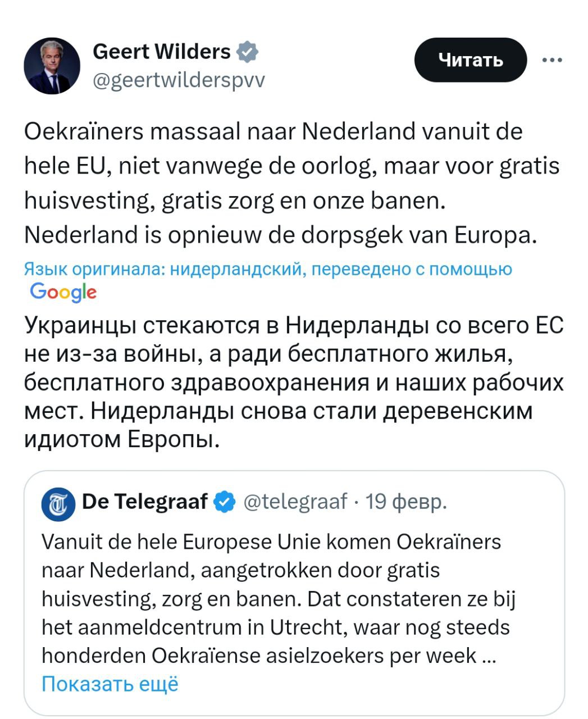Open the @telegraaf handle
Image resolution: width=588 pixels, height=719 pixels.
[x=295, y=501]
